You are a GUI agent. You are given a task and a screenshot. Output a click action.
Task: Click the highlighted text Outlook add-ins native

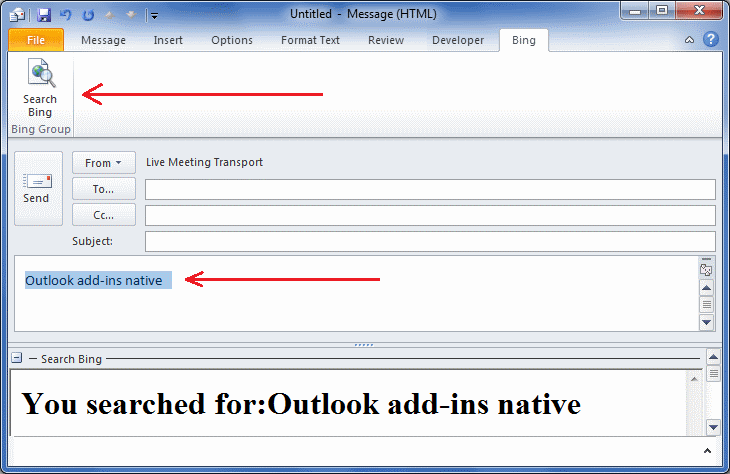point(94,280)
